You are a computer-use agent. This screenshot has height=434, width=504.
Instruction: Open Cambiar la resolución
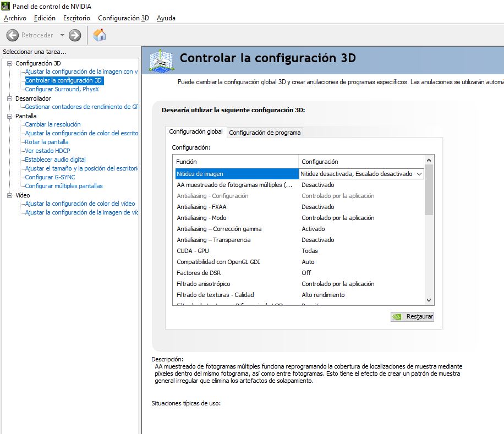click(53, 124)
